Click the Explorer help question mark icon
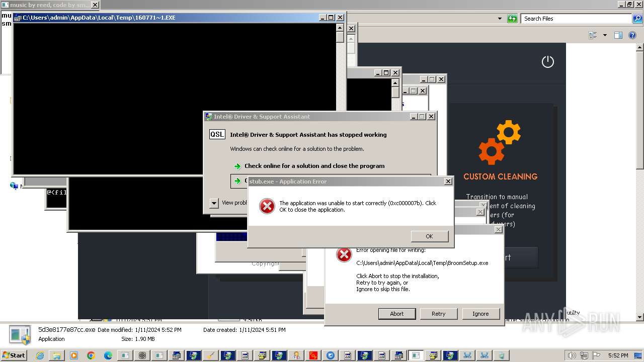Screen dimensions: 644x362 (x=633, y=35)
